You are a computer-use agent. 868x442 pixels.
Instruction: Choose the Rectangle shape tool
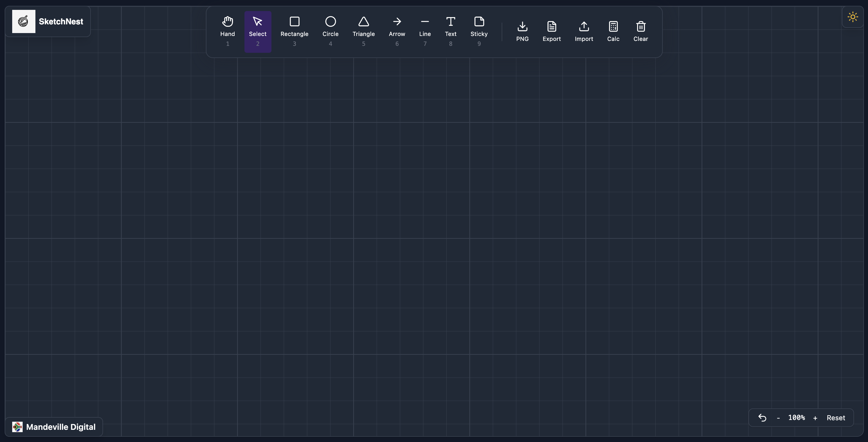click(x=294, y=31)
